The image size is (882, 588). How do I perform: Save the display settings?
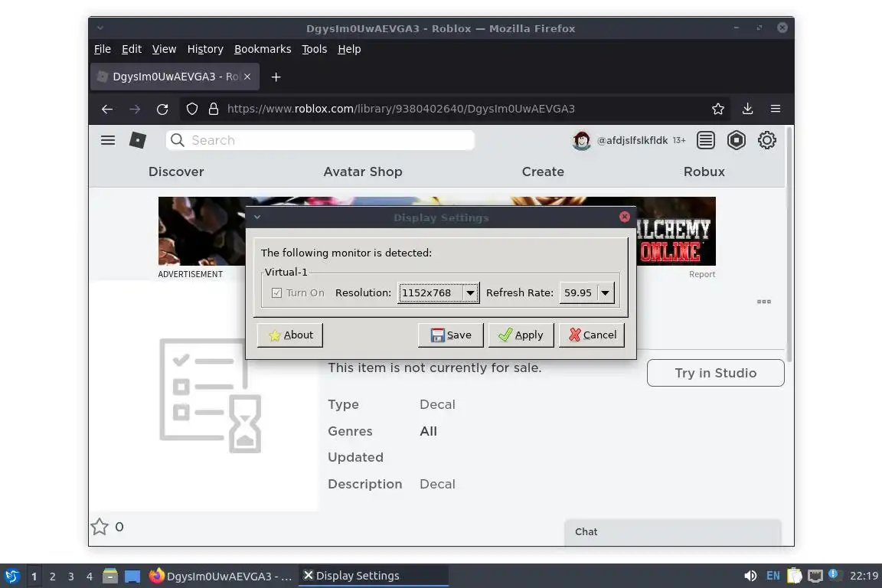[450, 335]
